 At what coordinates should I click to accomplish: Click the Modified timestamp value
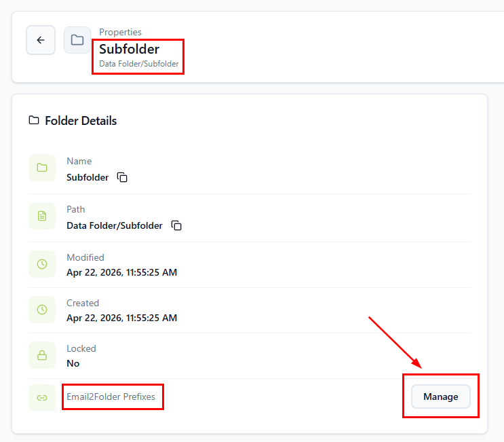pyautogui.click(x=121, y=272)
